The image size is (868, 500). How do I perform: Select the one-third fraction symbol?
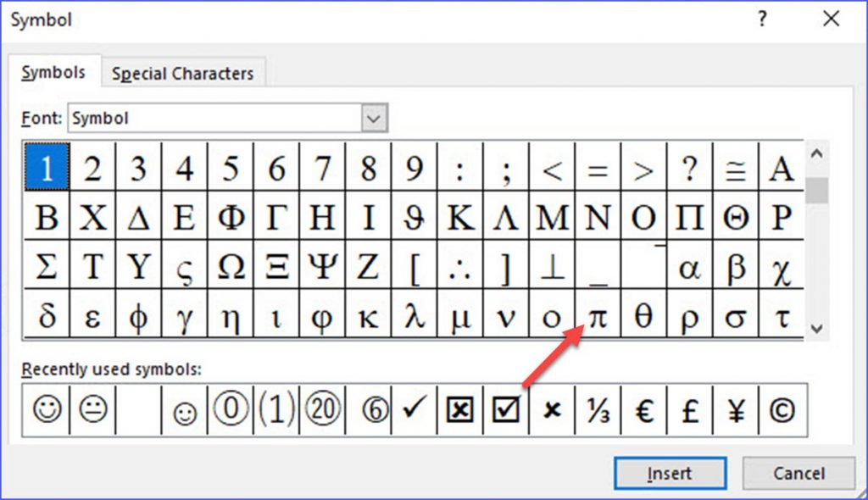[598, 410]
